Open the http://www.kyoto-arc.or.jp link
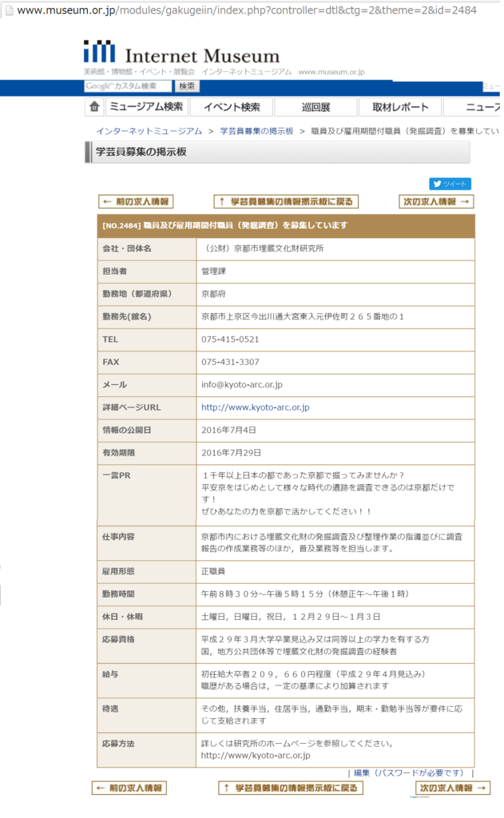The height and width of the screenshot is (818, 504). coord(256,407)
